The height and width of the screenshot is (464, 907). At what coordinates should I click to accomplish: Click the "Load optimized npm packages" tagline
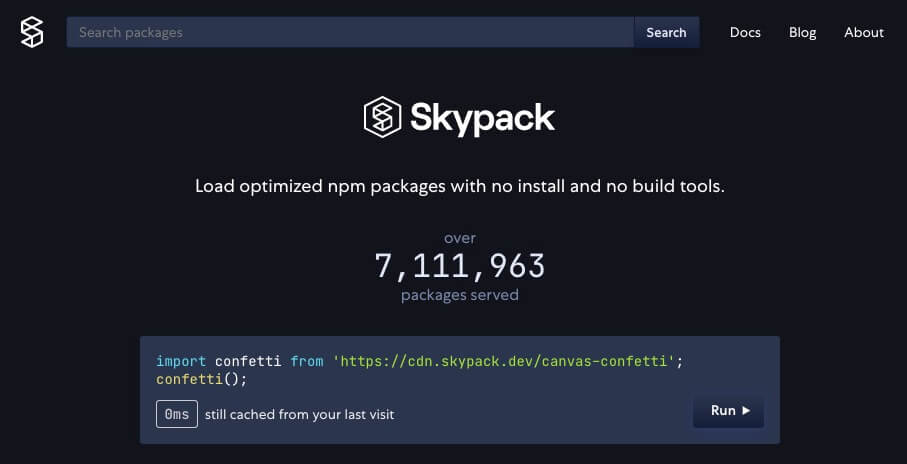pyautogui.click(x=460, y=186)
